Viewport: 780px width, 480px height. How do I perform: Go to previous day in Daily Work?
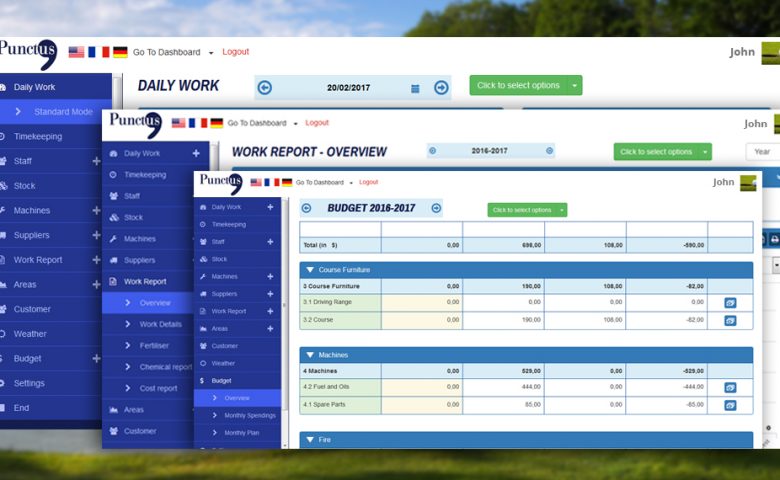[265, 88]
